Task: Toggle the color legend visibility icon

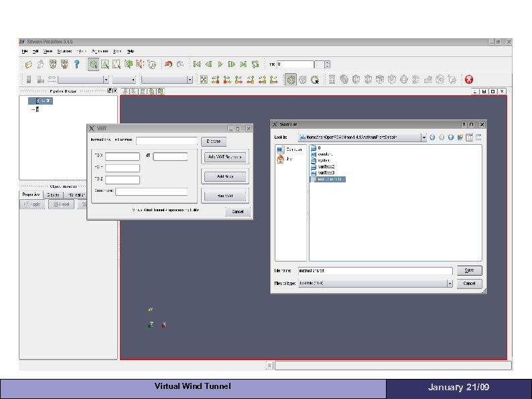Action: (29, 80)
